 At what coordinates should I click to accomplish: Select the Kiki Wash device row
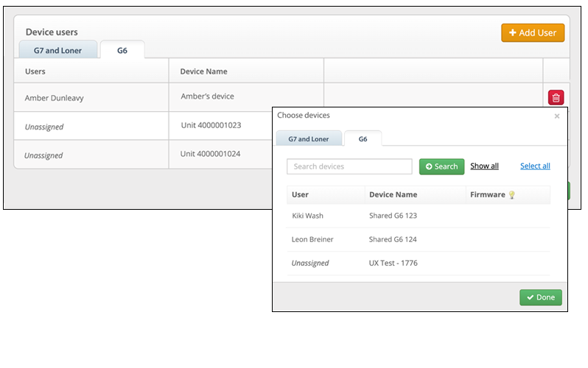coord(418,216)
